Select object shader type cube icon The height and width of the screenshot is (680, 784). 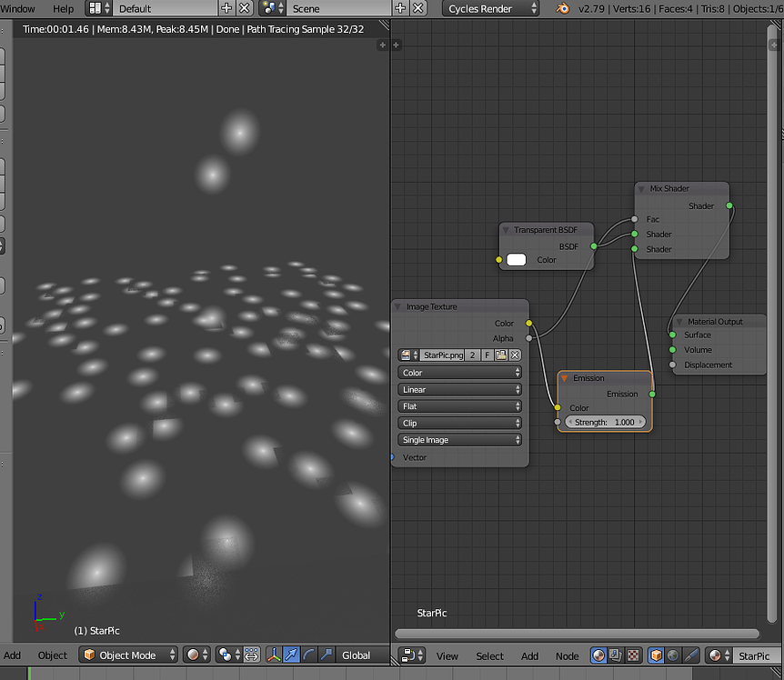point(656,655)
